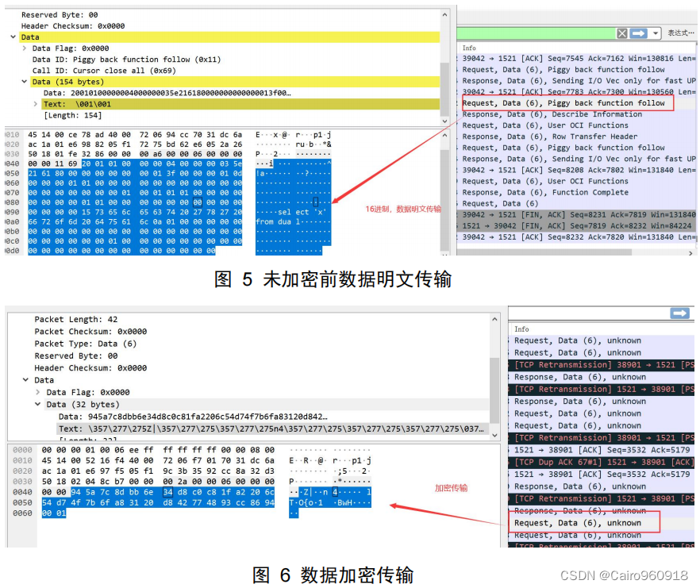This screenshot has height=588, width=700.
Task: Expand Data Flag: 0x0000 in bottom capture
Action: coord(38,392)
